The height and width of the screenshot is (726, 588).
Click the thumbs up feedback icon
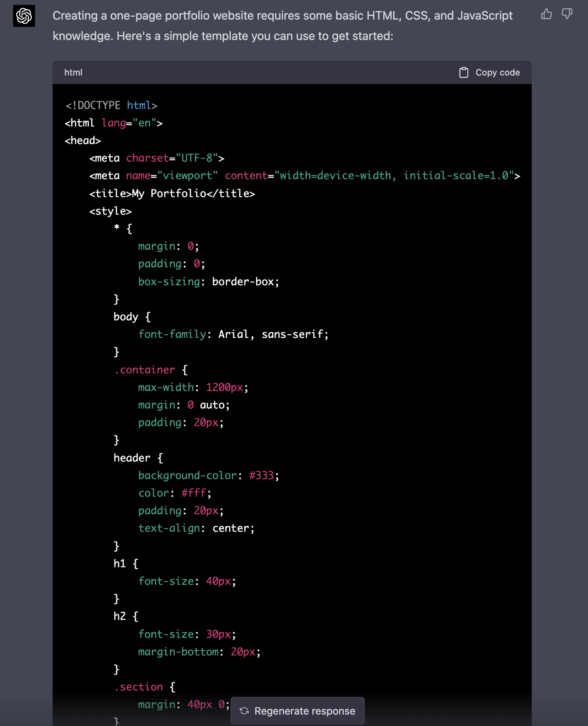[x=546, y=14]
